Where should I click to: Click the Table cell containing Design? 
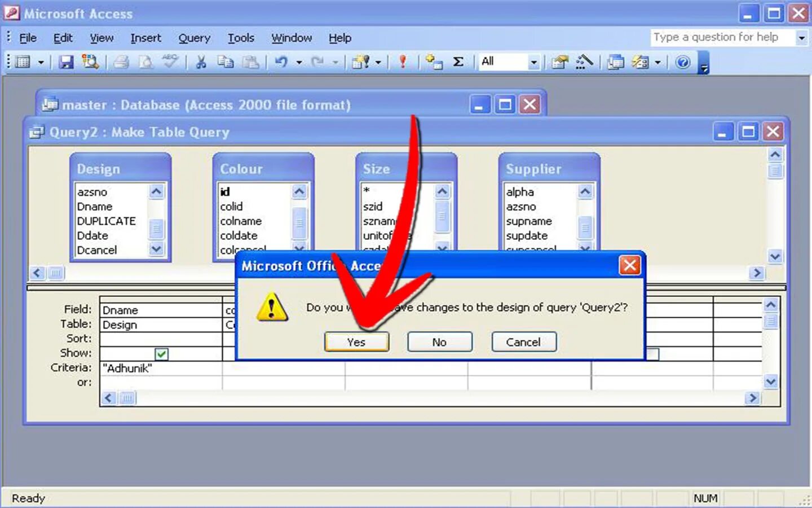[161, 325]
